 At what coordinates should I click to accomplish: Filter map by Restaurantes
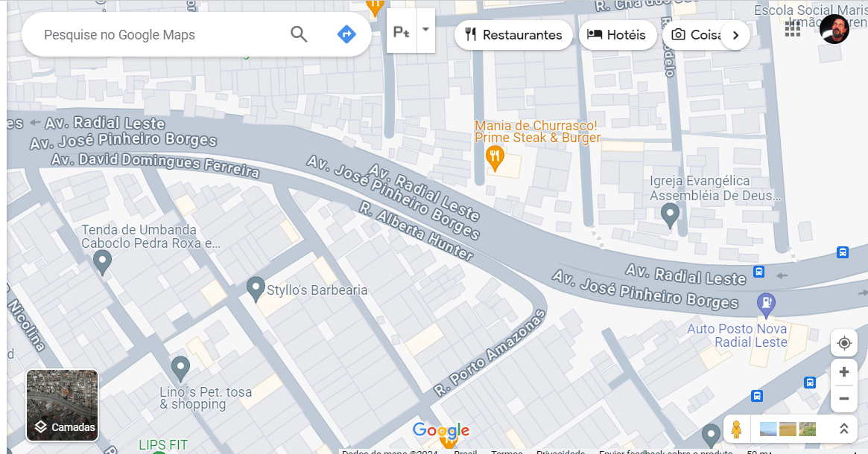pyautogui.click(x=513, y=35)
